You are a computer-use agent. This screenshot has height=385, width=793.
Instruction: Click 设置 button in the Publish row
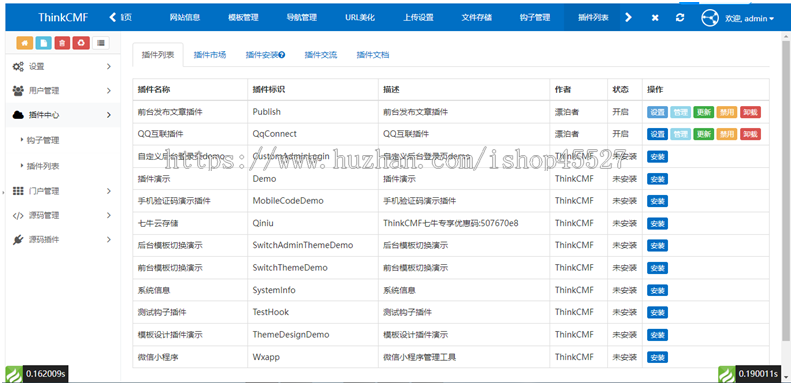pyautogui.click(x=657, y=112)
